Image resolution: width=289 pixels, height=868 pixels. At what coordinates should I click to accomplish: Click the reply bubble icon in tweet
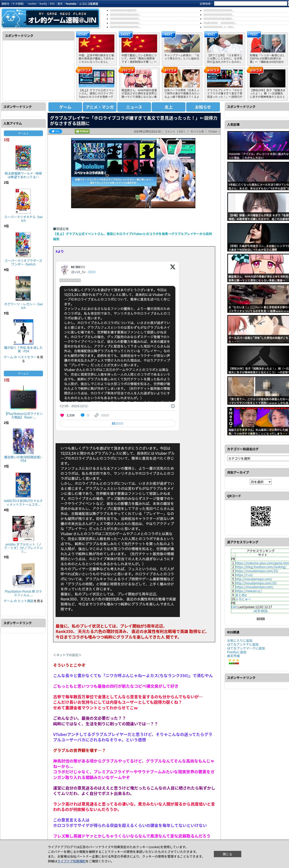tap(82, 415)
